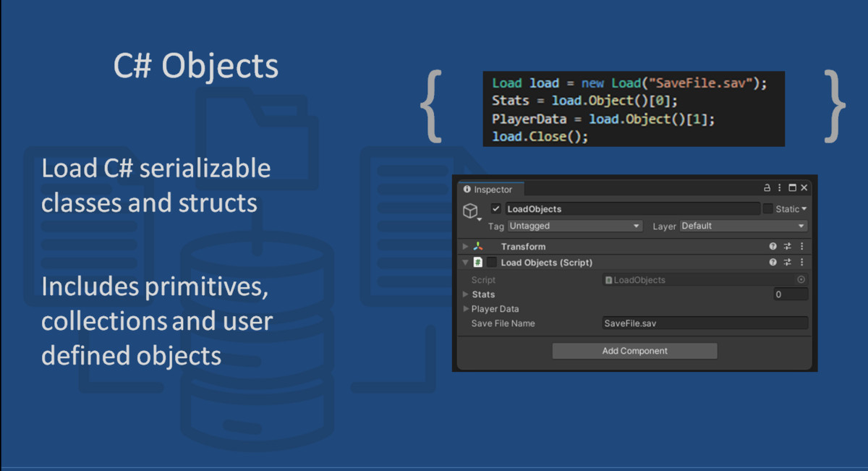The height and width of the screenshot is (471, 868).
Task: Open the Transform three-dot options menu
Action: pyautogui.click(x=801, y=246)
